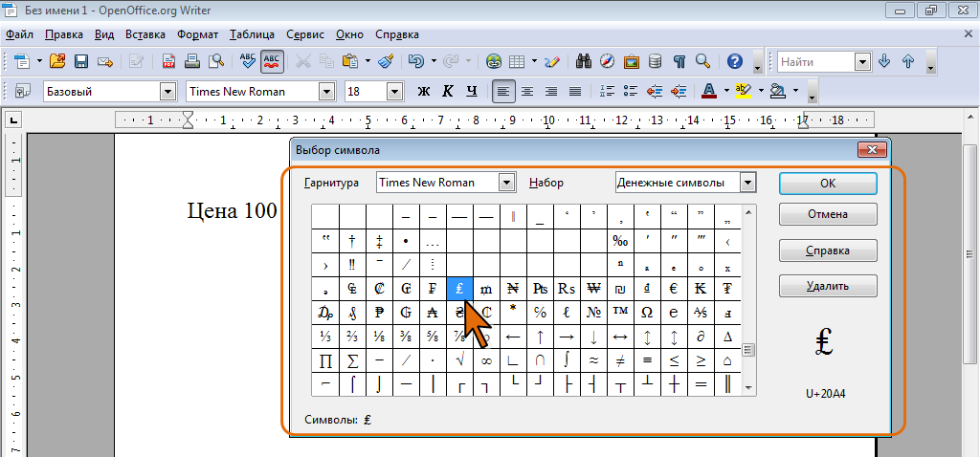Open the Набор subset dropdown
980x457 pixels.
coord(748,183)
